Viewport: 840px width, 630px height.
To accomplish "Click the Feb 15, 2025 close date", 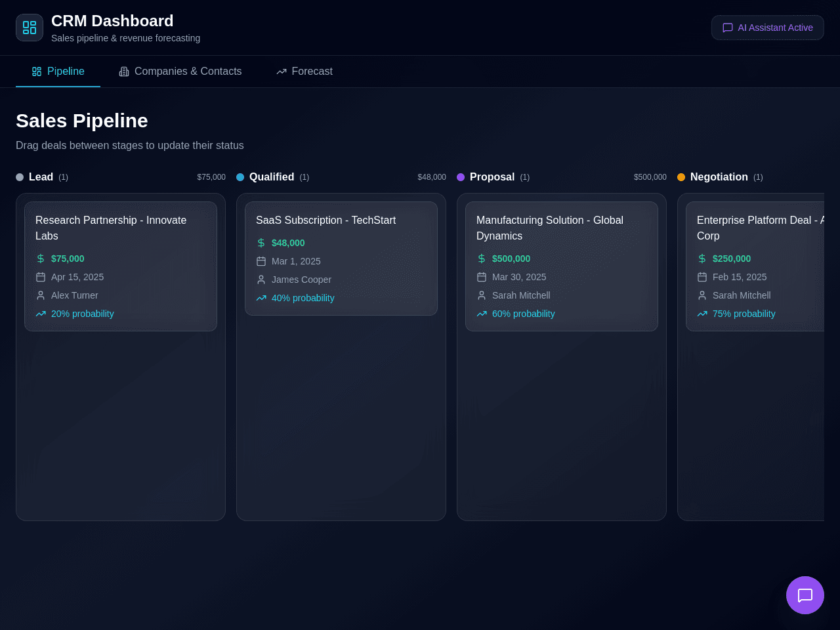I will point(740,277).
